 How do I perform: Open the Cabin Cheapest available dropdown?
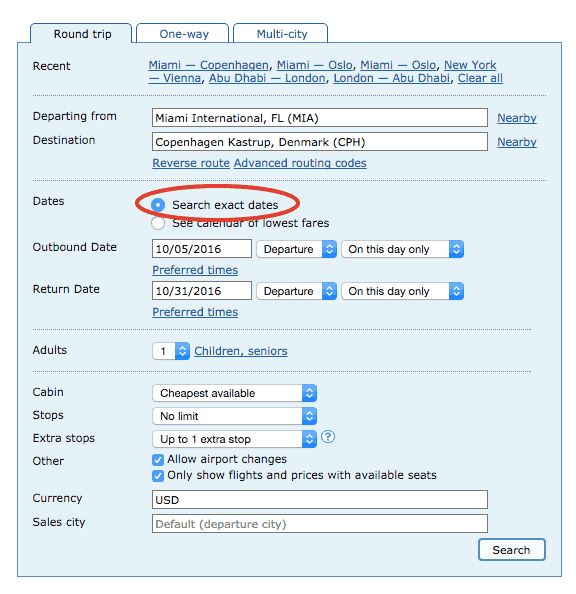click(234, 393)
